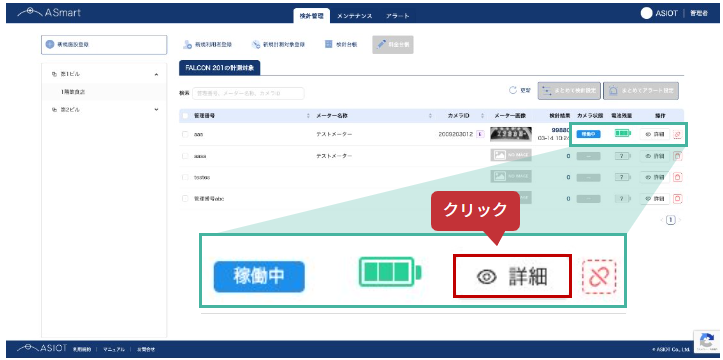Click the 更新 refresh icon
The image size is (723, 360).
(x=512, y=90)
